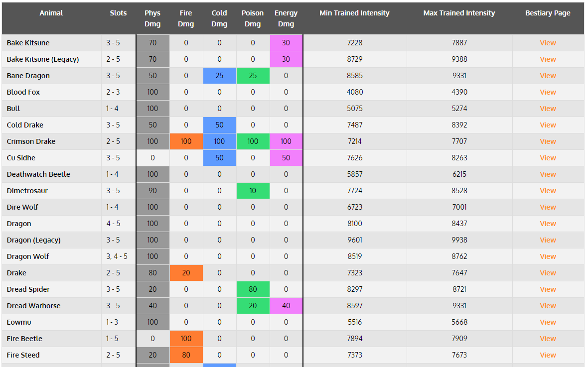
Task: Click Dragon (Legacy) max intensity 9938
Action: click(x=459, y=241)
